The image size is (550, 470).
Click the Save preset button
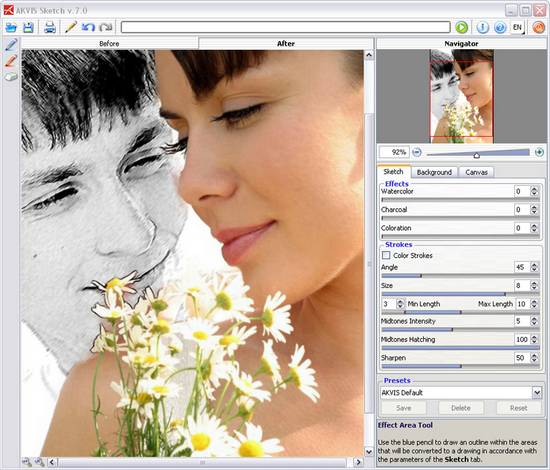[403, 408]
